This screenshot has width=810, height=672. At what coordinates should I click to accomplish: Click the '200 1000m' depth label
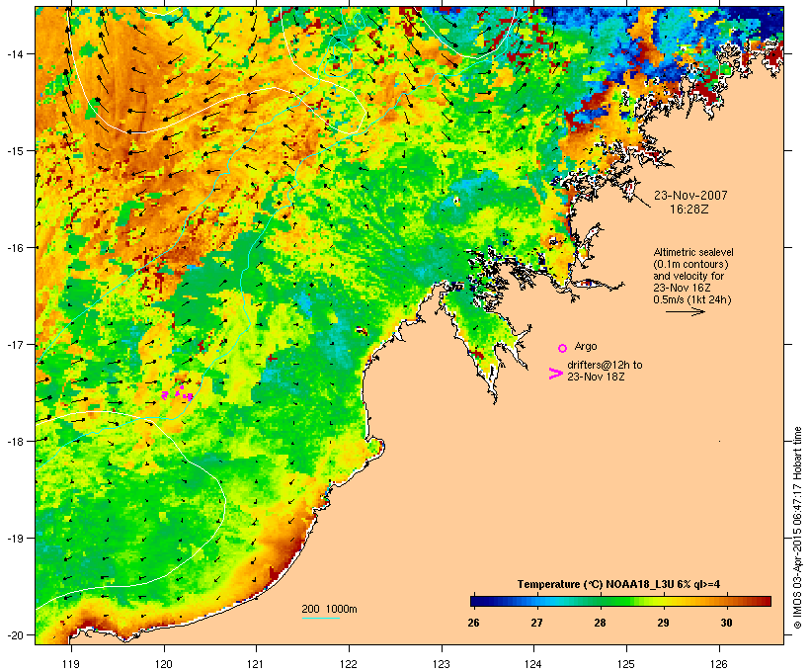click(x=329, y=609)
